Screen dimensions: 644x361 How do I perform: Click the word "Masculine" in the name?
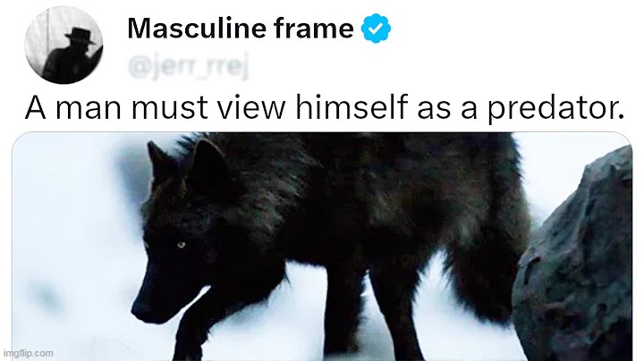point(197,28)
